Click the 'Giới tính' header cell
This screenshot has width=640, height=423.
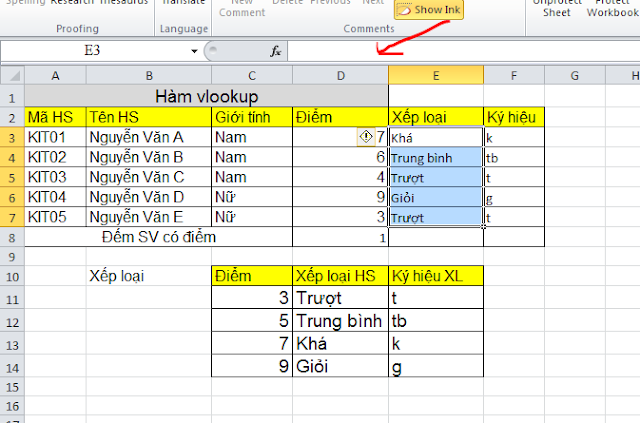tap(252, 117)
